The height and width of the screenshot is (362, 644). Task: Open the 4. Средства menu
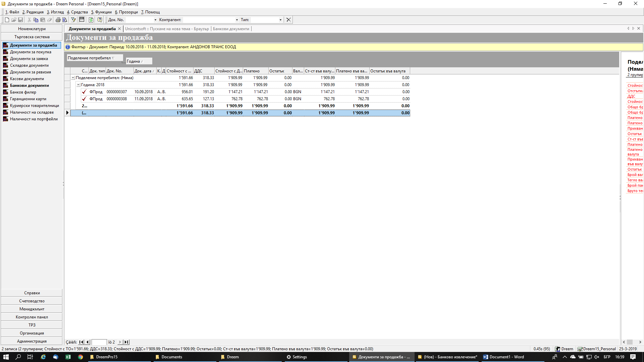[77, 12]
